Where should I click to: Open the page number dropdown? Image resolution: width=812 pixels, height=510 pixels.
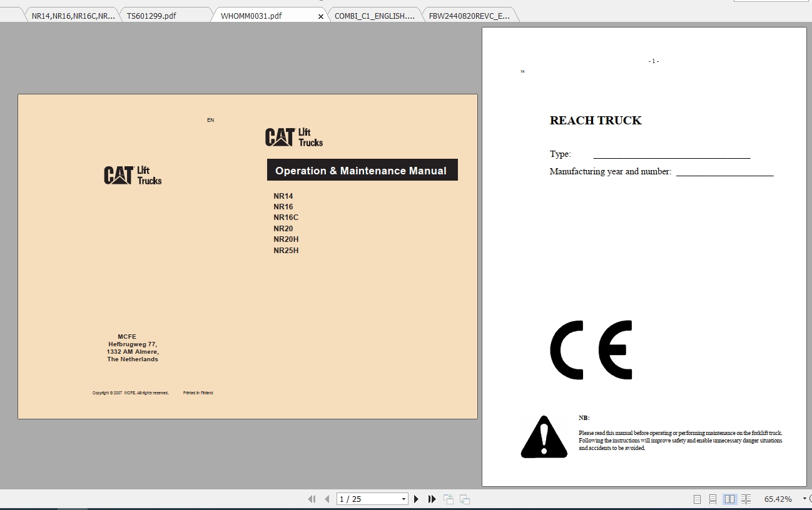(x=404, y=499)
